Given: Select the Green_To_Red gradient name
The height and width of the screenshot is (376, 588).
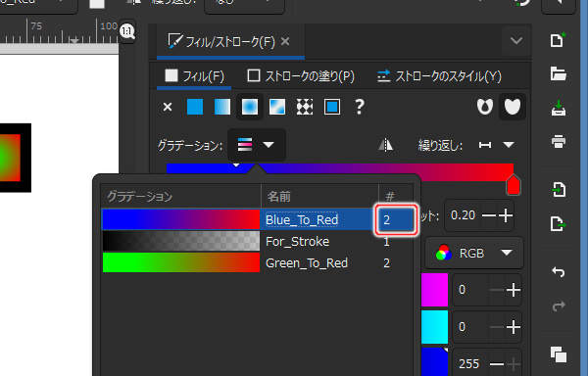Looking at the screenshot, I should point(307,263).
